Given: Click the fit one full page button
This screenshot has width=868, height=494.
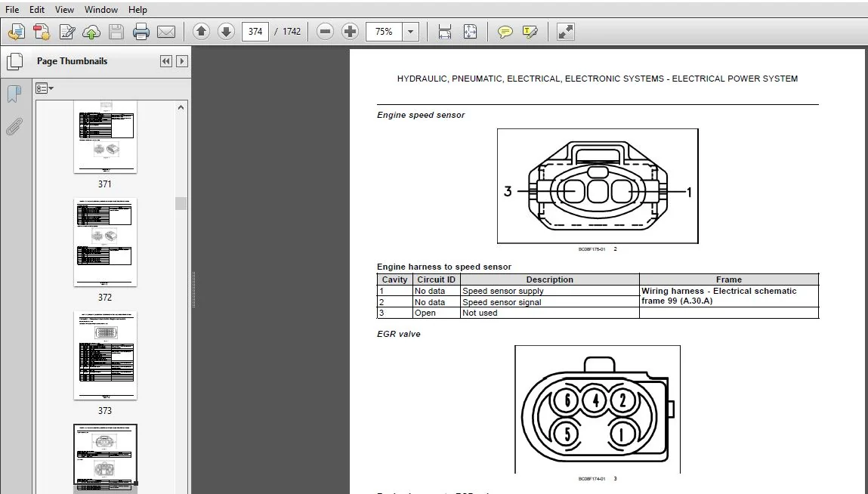Looking at the screenshot, I should coord(469,32).
